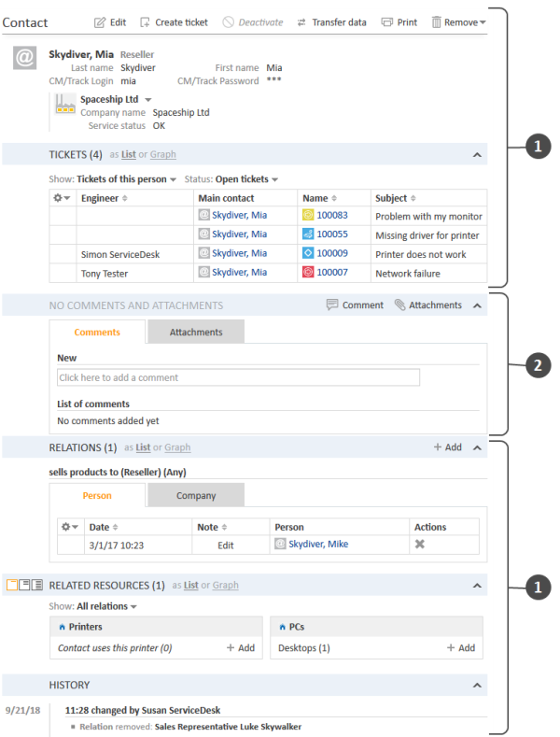Click the add a comment input field
Screen dimensions: 560x737
pos(238,377)
